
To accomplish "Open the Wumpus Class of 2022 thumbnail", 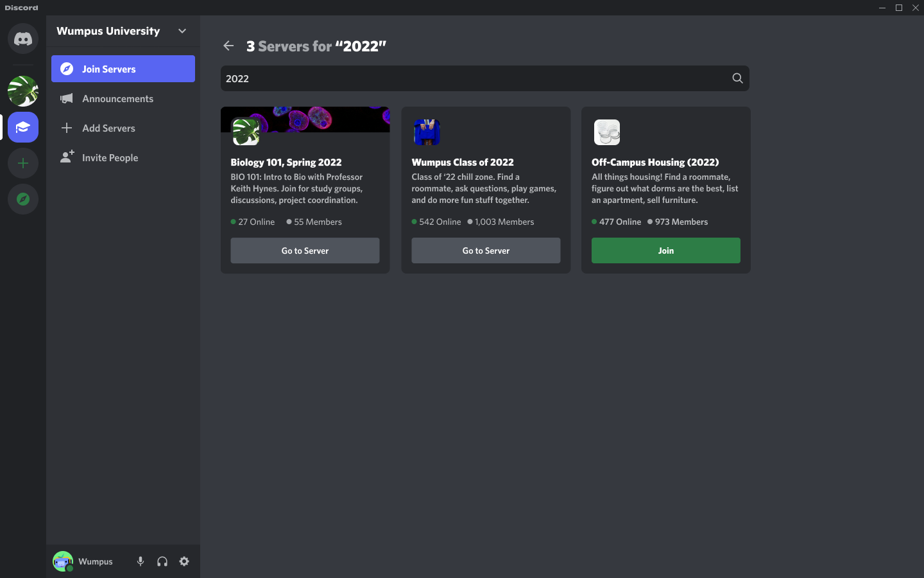I will click(427, 132).
